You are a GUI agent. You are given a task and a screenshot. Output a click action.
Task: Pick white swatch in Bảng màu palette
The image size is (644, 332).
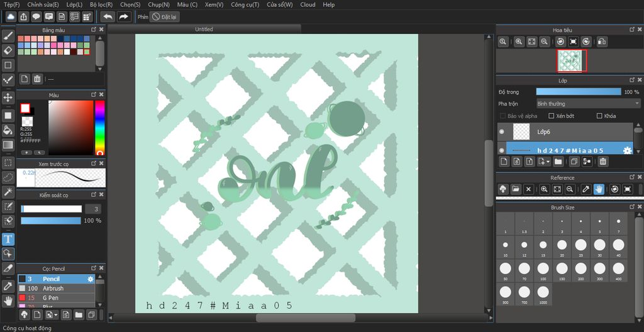pyautogui.click(x=67, y=52)
